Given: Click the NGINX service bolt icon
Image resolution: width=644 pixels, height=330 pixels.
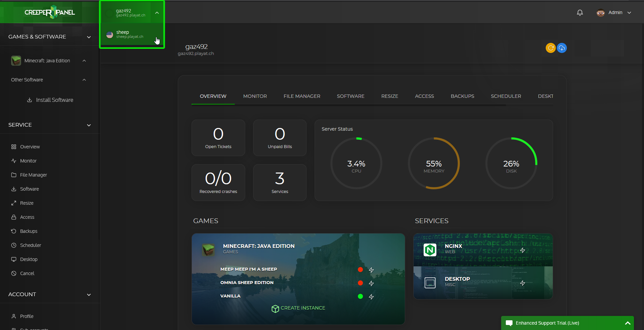Looking at the screenshot, I should tap(523, 250).
